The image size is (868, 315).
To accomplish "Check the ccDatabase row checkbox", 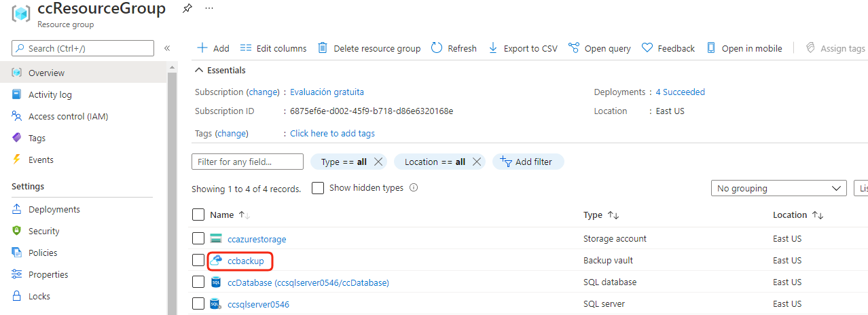I will point(198,282).
